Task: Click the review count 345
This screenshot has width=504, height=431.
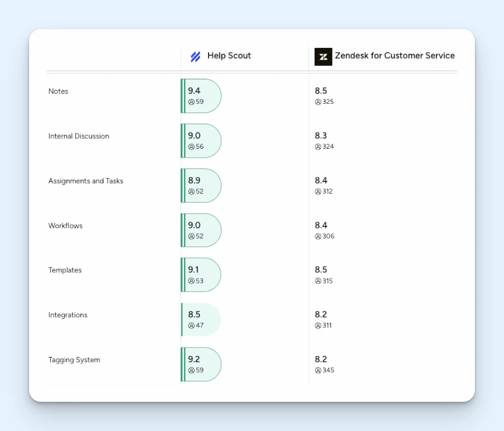Action: pyautogui.click(x=329, y=370)
